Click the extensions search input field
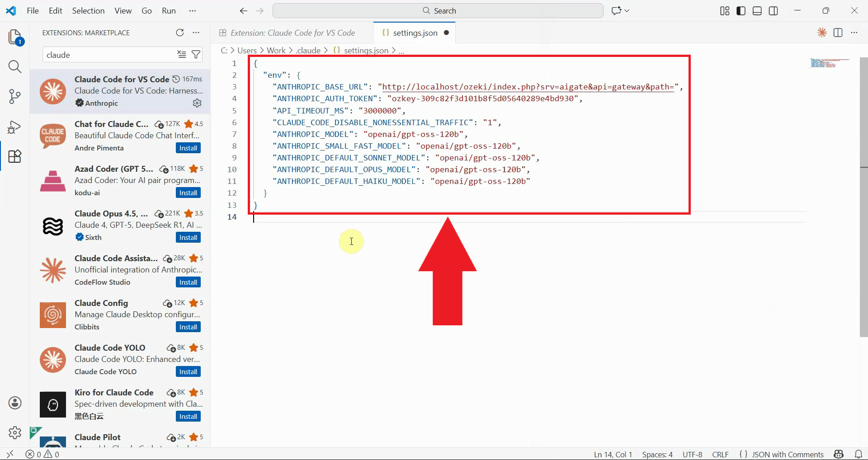Image resolution: width=868 pixels, height=460 pixels. [108, 55]
